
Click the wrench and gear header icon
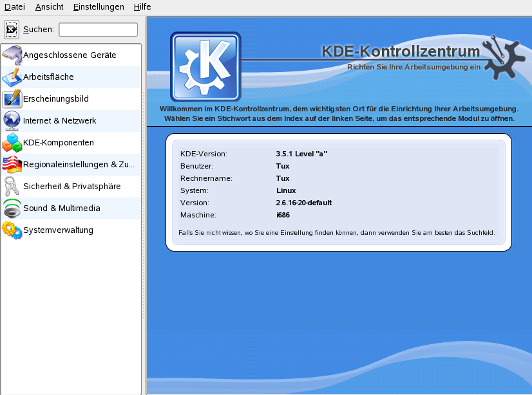[503, 57]
